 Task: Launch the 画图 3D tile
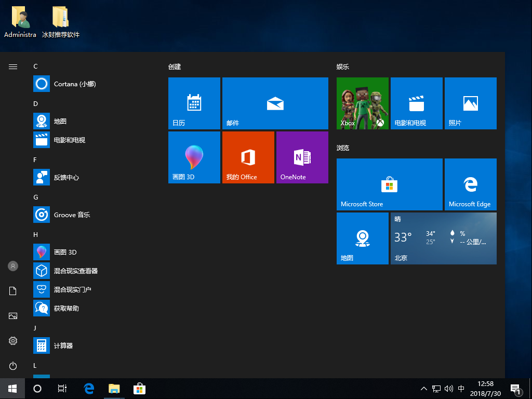(x=194, y=157)
